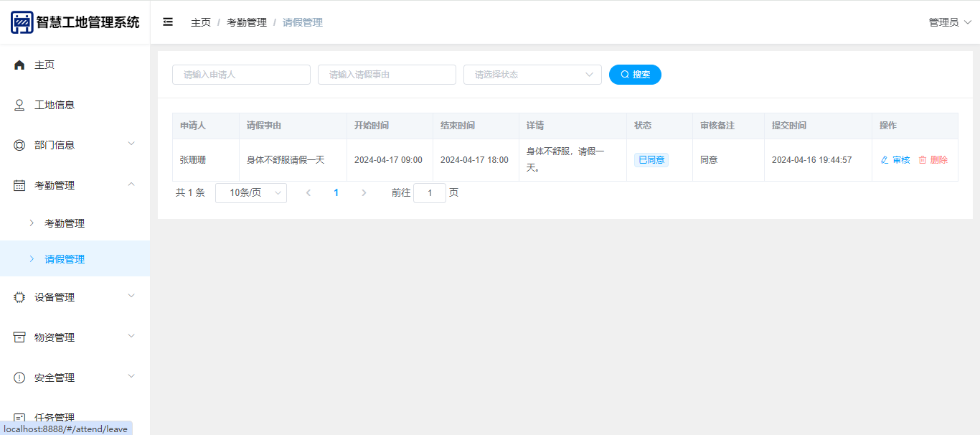Viewport: 980px width, 435px height.
Task: Open the 管理员 user dropdown
Action: coord(950,22)
